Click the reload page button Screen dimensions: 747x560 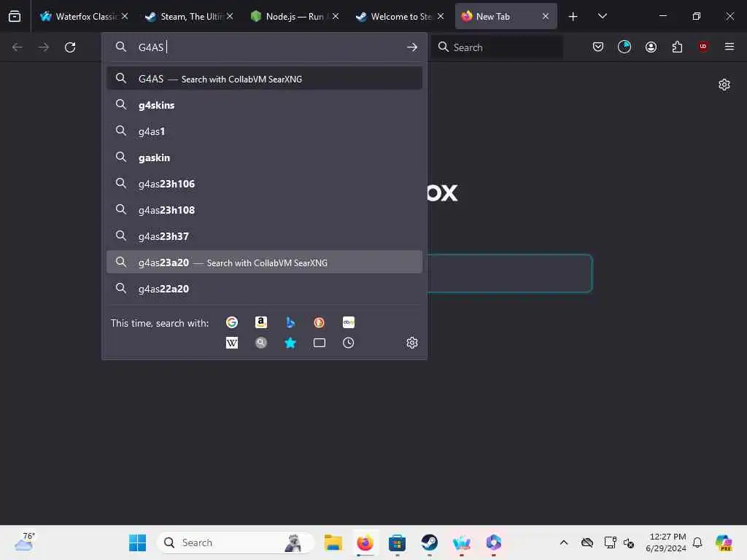70,47
